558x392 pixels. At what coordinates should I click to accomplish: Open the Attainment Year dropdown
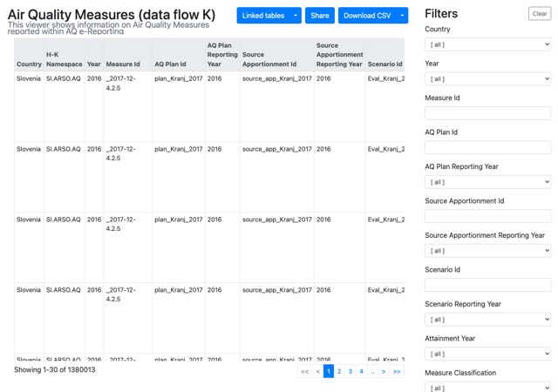pyautogui.click(x=487, y=354)
